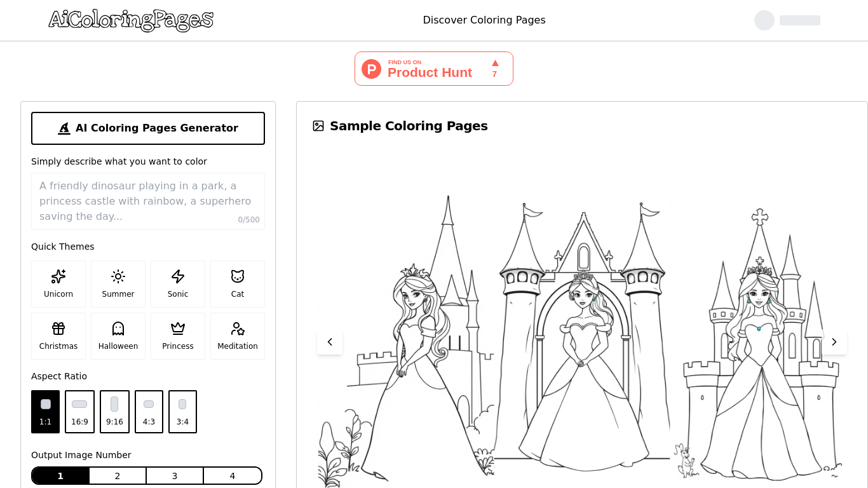
Task: Go home via the AiColoringPages logo
Action: coord(131,20)
